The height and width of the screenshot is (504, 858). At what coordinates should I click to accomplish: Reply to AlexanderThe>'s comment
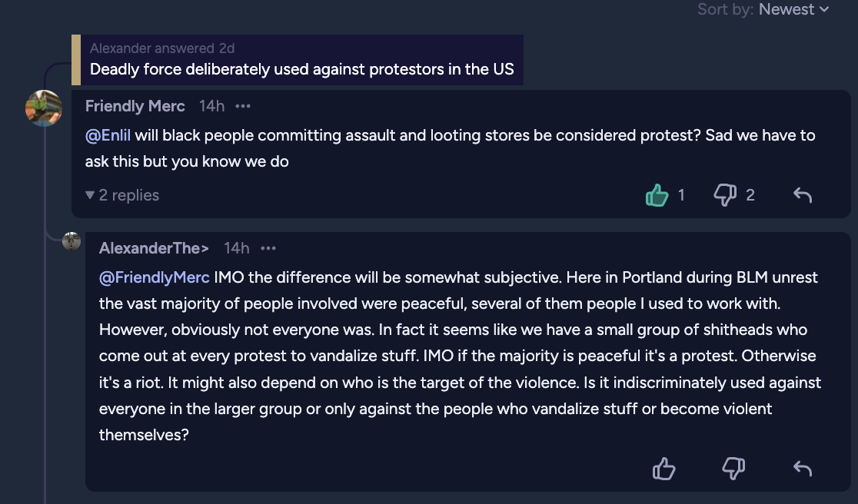tap(803, 469)
